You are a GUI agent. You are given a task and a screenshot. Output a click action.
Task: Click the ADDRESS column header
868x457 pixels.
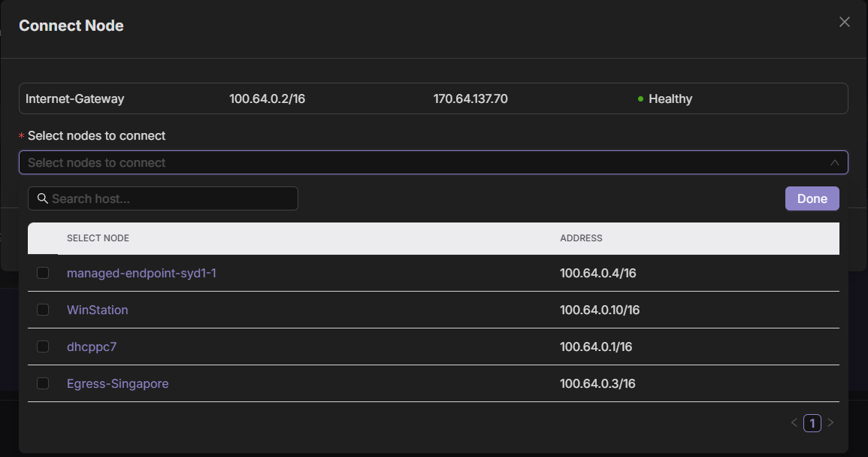[581, 238]
